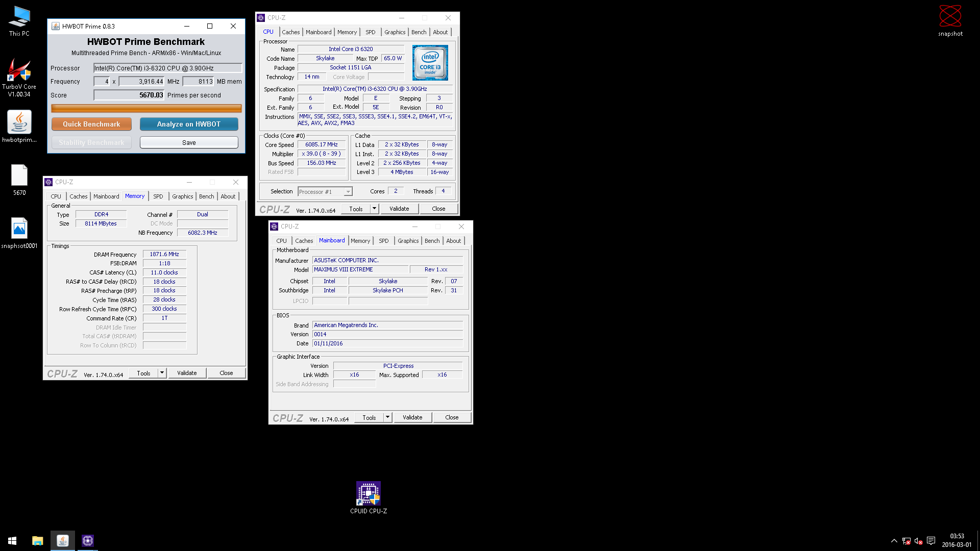Select the 5670 file on the desktop
The image size is (980, 551).
[19, 180]
